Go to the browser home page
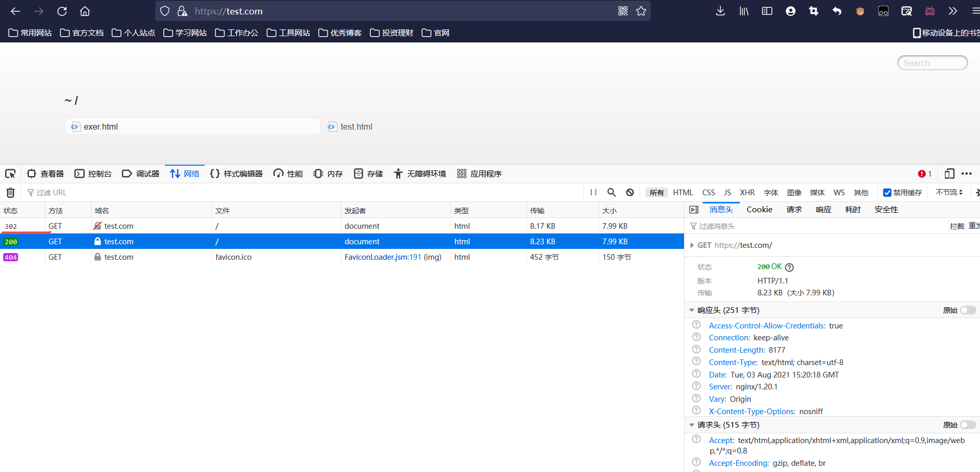The height and width of the screenshot is (472, 980). (x=85, y=11)
